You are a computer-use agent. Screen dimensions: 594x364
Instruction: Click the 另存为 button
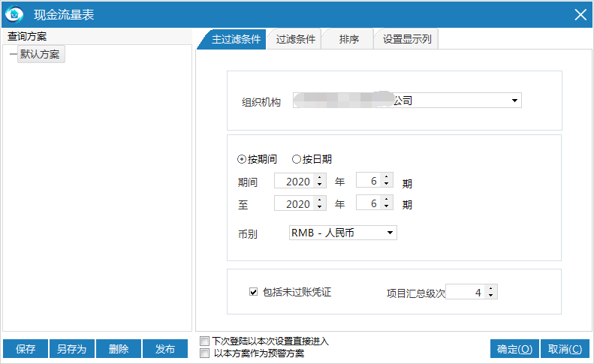71,348
